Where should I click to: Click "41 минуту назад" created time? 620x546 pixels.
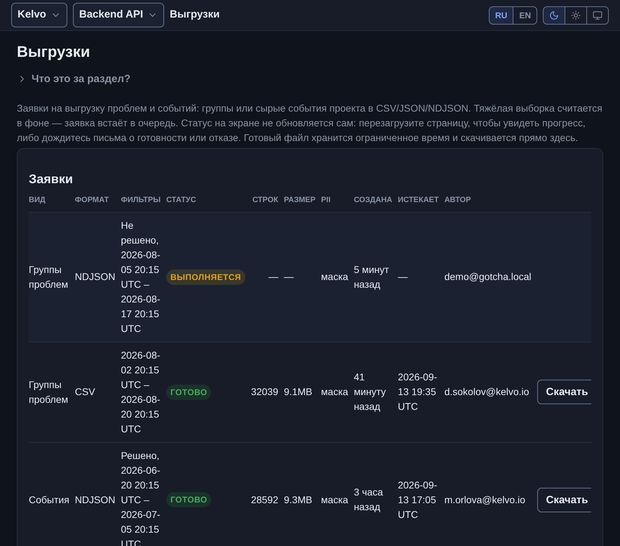pos(369,392)
